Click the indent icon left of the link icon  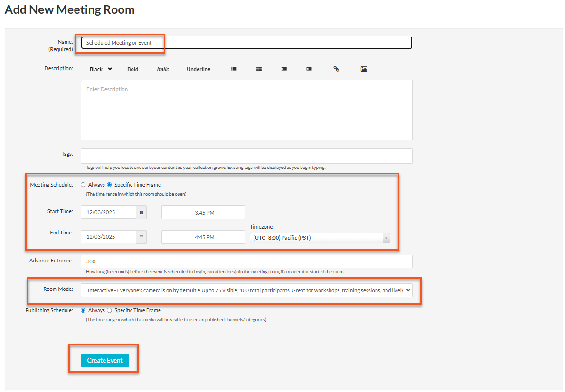(309, 69)
